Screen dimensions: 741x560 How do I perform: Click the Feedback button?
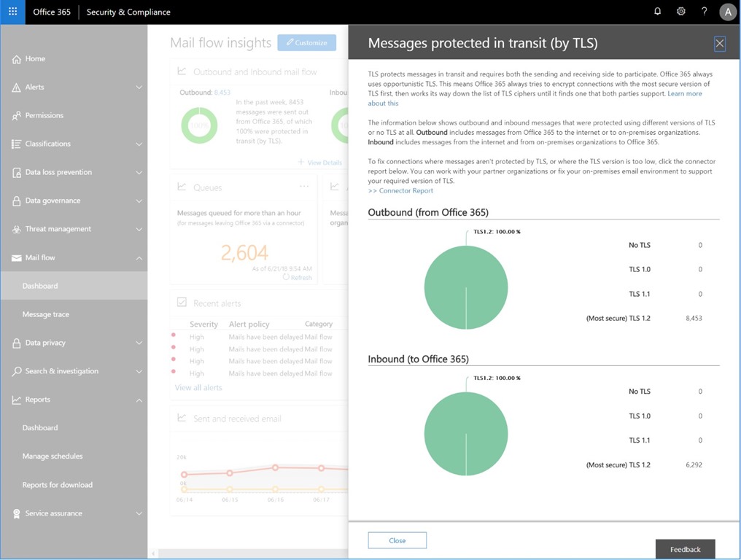click(x=686, y=549)
